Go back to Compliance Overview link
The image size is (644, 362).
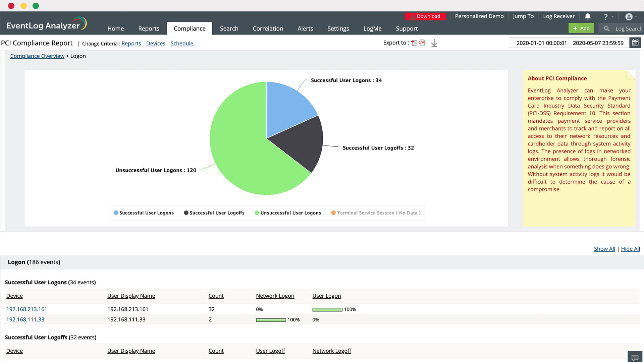coord(37,56)
